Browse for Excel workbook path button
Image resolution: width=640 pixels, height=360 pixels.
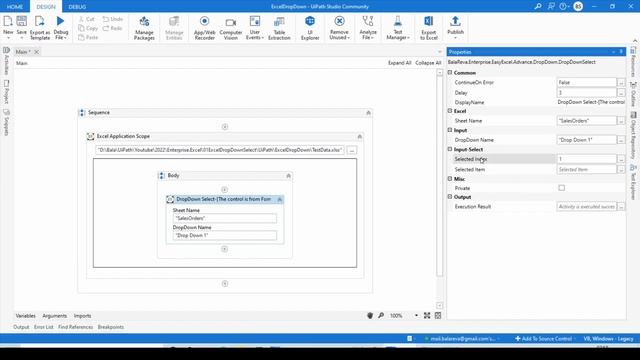click(352, 150)
